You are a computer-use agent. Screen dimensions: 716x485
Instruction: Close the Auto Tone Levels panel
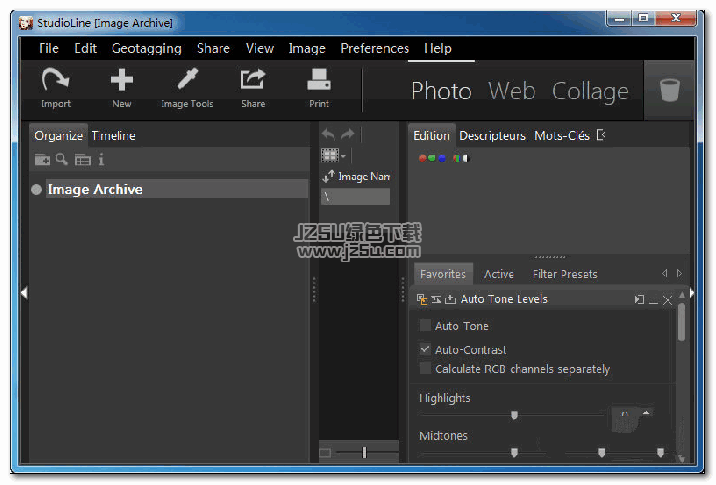667,300
